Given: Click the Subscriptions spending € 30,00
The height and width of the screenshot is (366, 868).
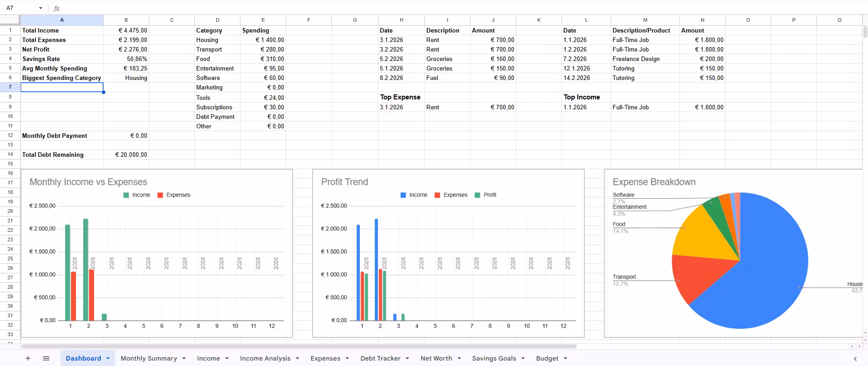Looking at the screenshot, I should coord(263,107).
